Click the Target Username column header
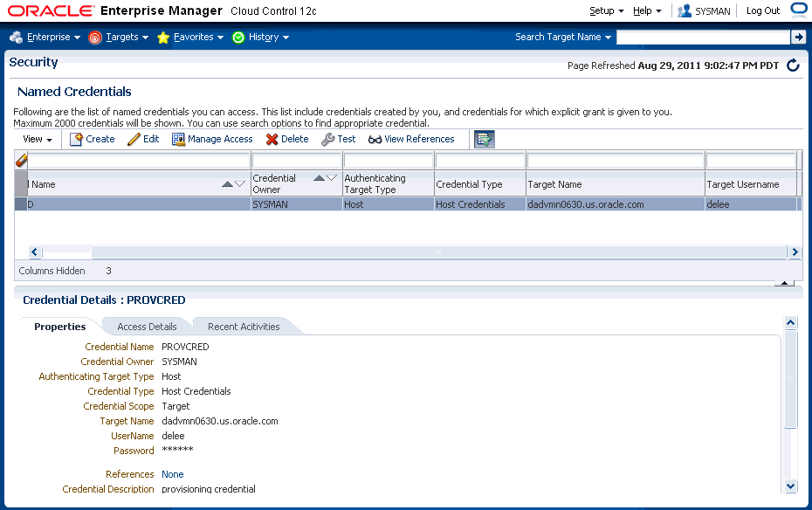 tap(751, 183)
